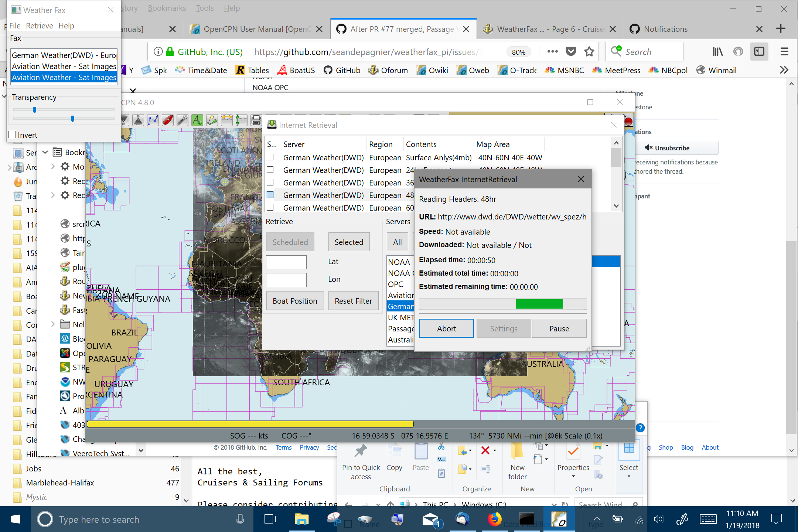
Task: Click the vertical green arrows toolbar icon
Action: [242, 120]
